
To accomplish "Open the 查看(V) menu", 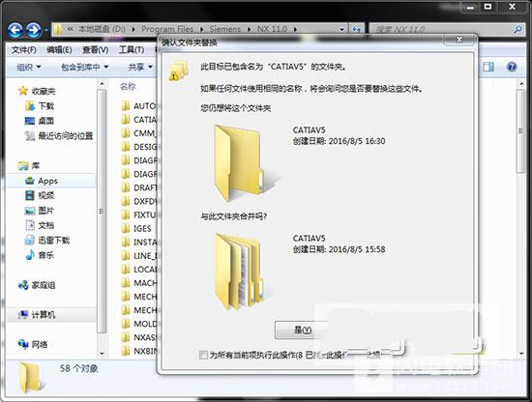I will click(96, 50).
